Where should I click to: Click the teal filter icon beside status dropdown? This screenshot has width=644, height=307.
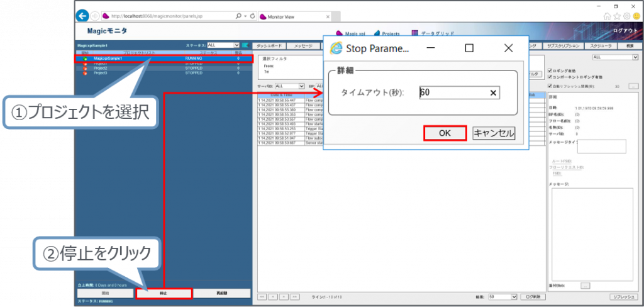246,45
